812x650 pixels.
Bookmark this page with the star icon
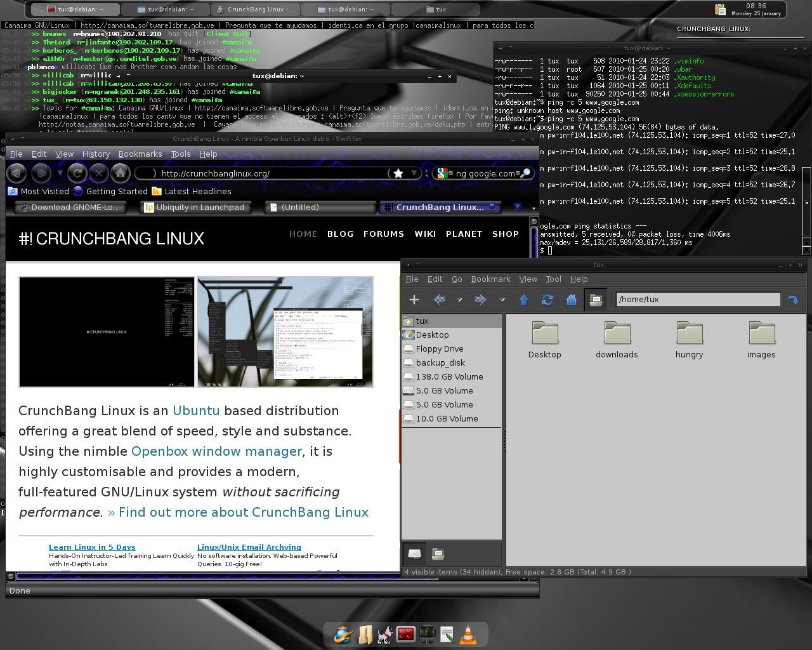tap(398, 173)
